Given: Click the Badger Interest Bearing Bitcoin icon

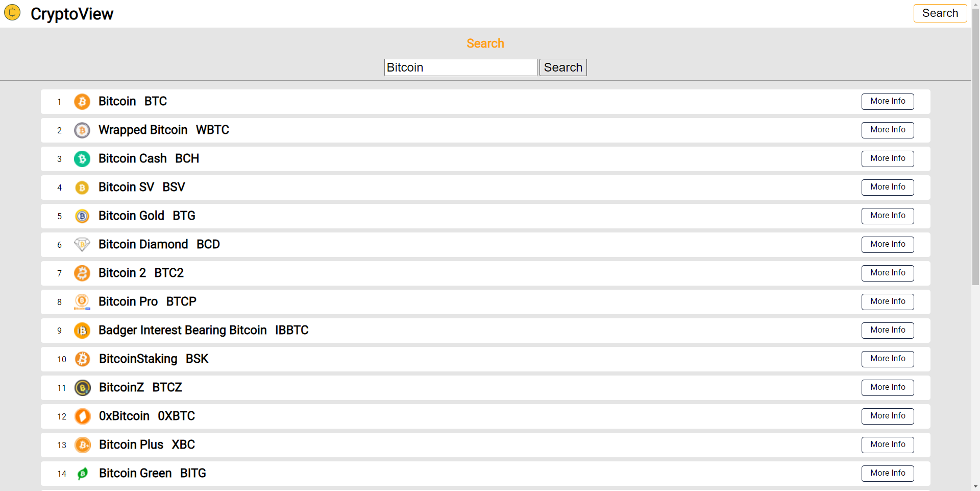Looking at the screenshot, I should [82, 331].
